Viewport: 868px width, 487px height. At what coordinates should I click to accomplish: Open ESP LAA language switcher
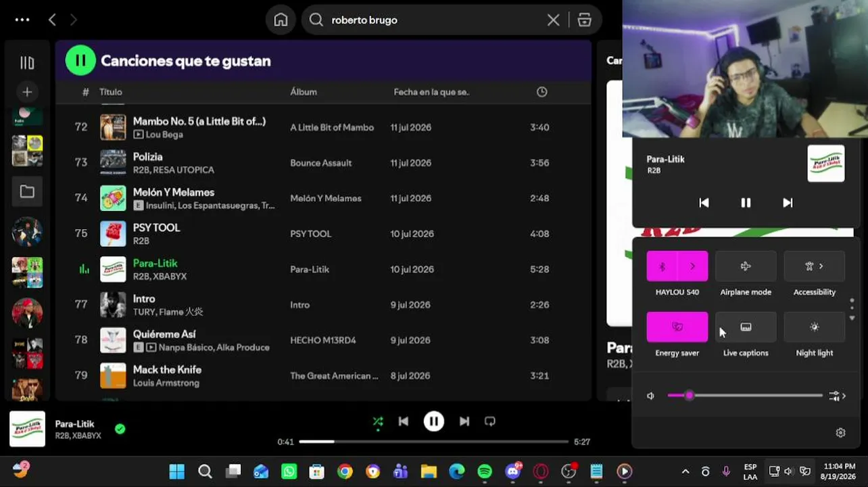pos(750,471)
